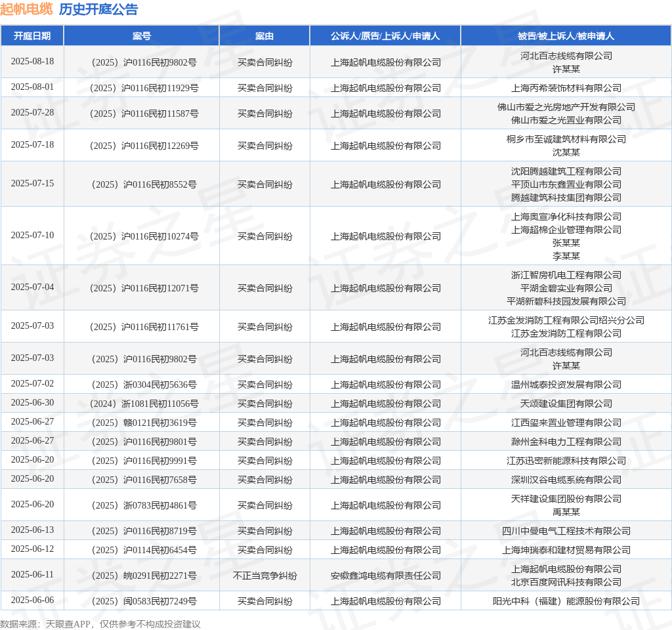Click the date cell 2025-07-04
Screen dimensions: 672x630
[x=32, y=287]
